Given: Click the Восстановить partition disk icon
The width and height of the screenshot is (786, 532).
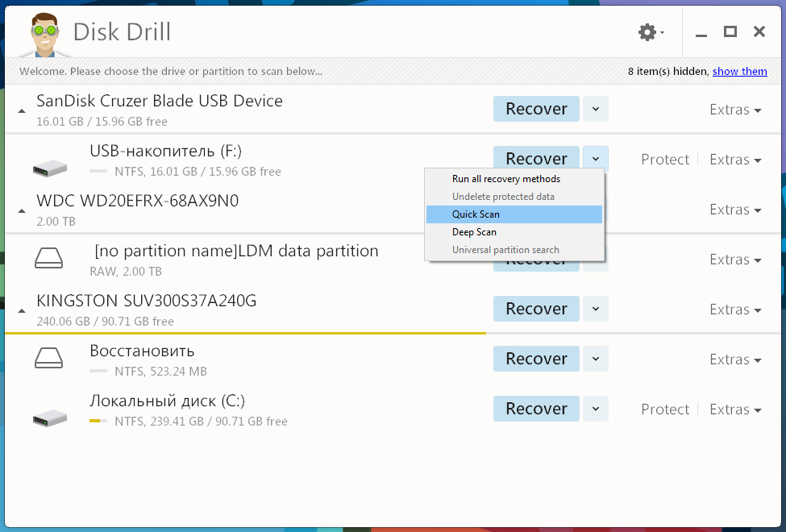Looking at the screenshot, I should (x=48, y=358).
